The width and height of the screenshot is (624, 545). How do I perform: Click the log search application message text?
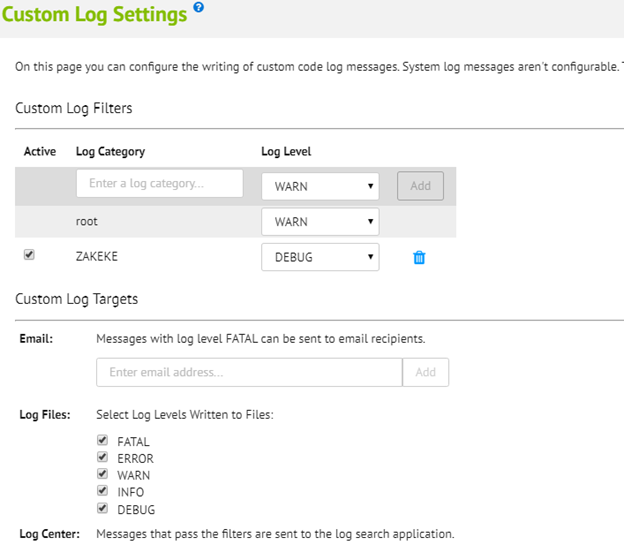[275, 534]
